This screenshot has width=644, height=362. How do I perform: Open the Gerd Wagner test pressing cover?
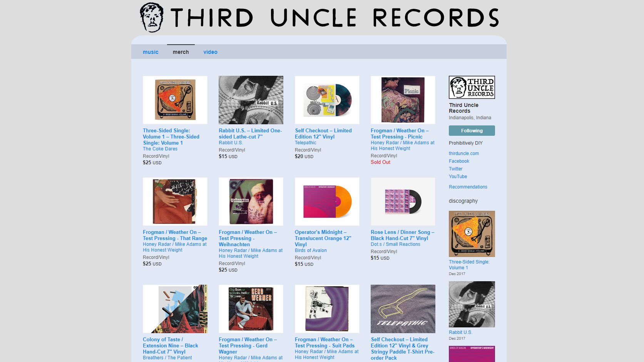coord(251,309)
